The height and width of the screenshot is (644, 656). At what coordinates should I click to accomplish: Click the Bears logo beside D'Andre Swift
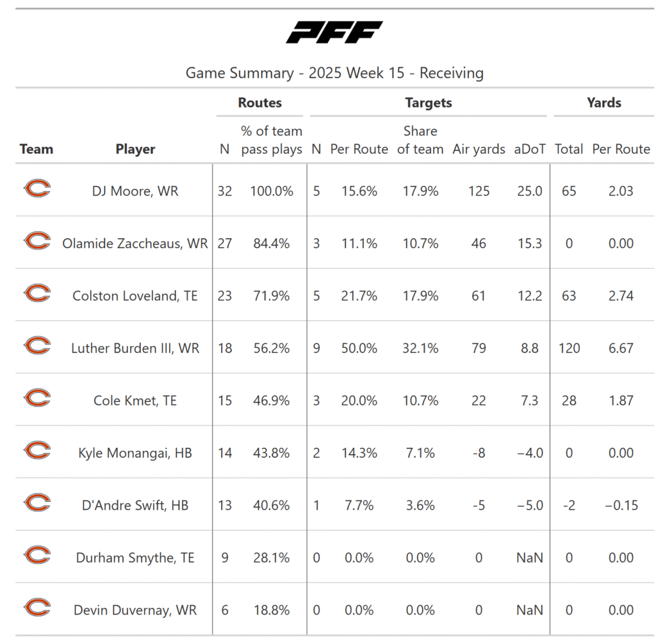37,503
